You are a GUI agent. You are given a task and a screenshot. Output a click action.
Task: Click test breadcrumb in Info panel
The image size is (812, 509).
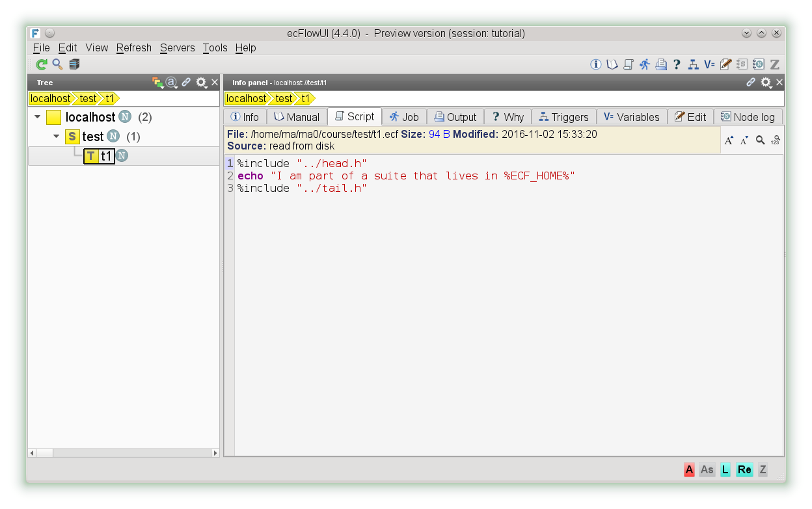click(284, 99)
